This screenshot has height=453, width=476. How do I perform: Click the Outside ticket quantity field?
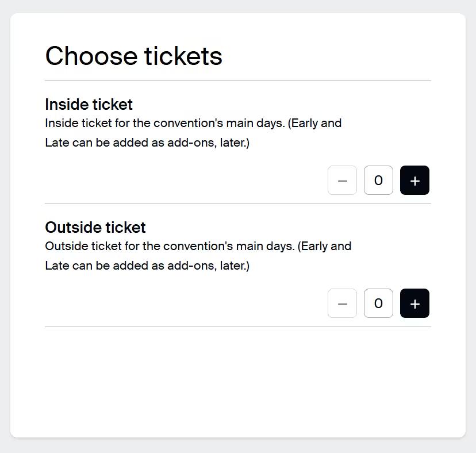(x=378, y=304)
